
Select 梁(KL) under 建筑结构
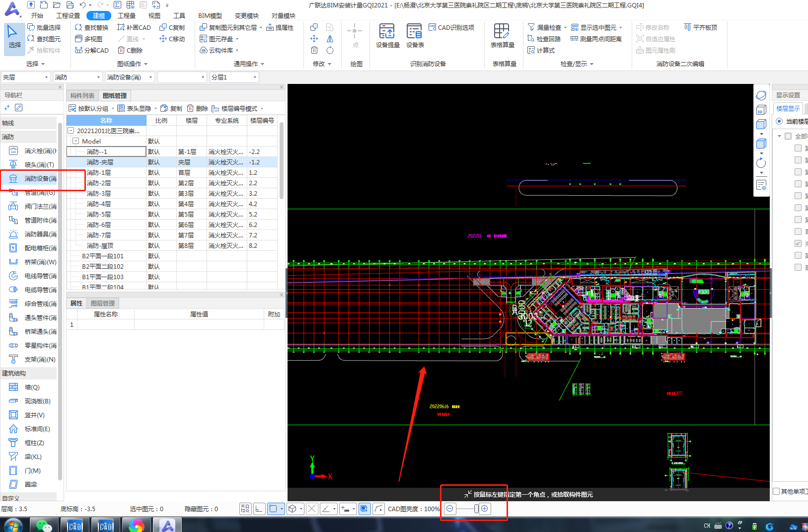tap(26, 456)
